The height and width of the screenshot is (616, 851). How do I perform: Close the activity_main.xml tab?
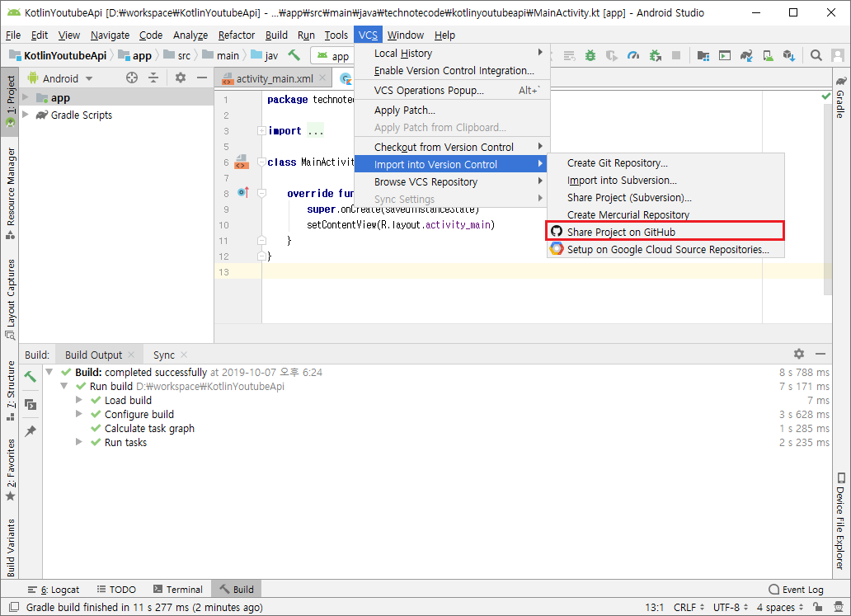pyautogui.click(x=322, y=78)
